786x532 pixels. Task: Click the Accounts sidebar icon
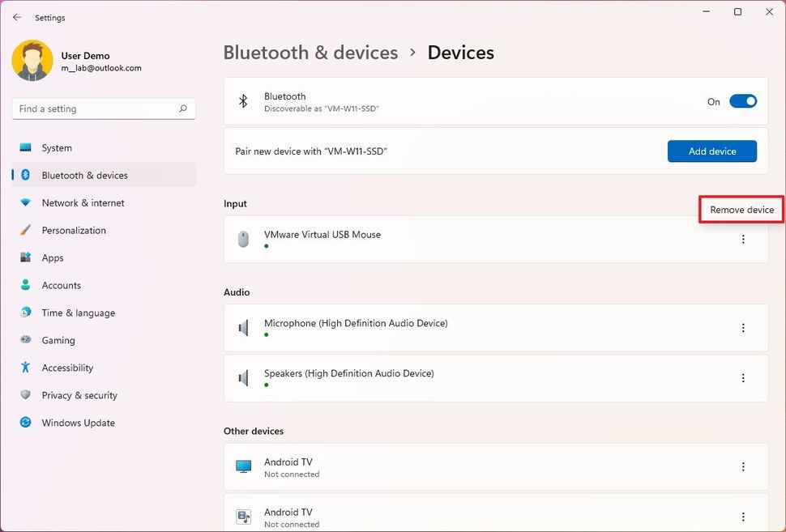(x=27, y=285)
